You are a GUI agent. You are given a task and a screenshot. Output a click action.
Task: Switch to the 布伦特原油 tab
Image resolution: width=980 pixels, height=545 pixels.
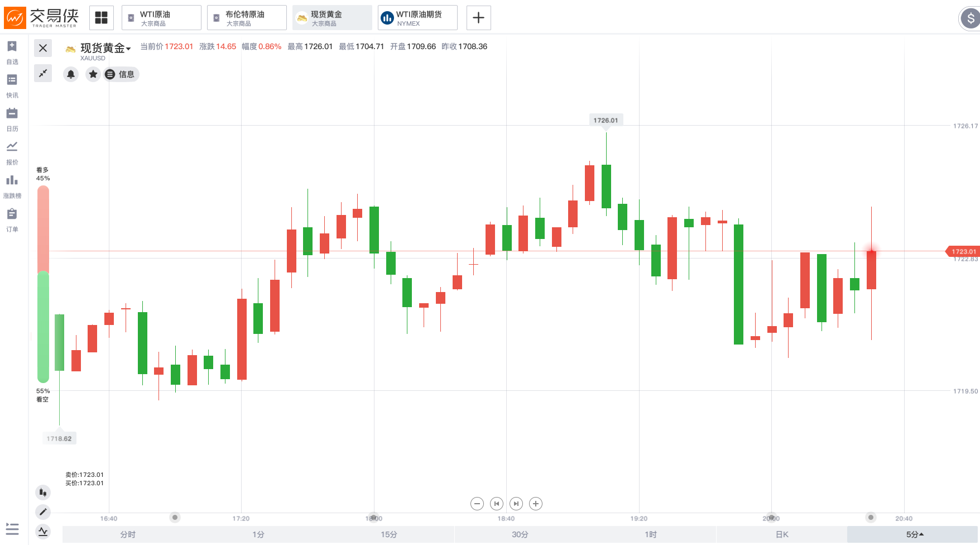[x=247, y=18]
